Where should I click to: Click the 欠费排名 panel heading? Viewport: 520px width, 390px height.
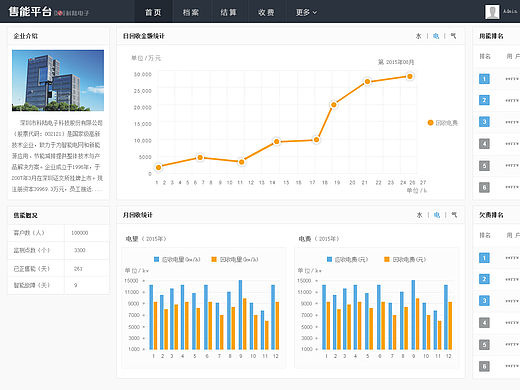(491, 215)
